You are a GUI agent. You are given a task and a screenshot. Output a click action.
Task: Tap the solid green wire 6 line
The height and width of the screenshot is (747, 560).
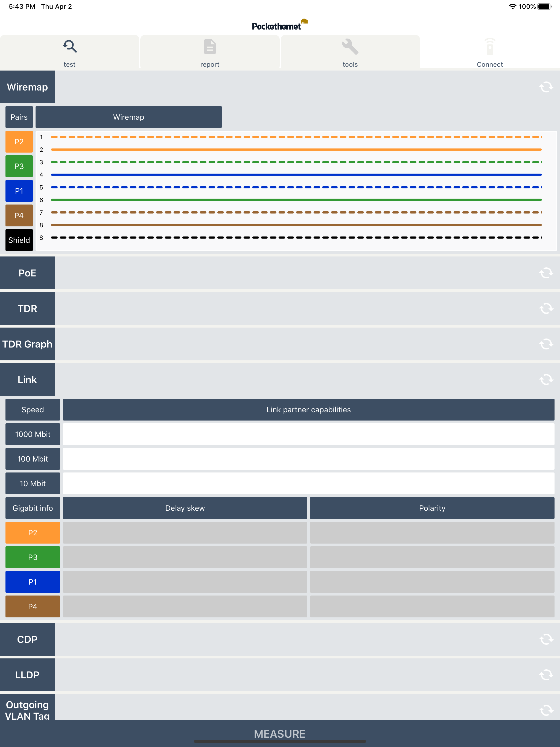tap(296, 200)
